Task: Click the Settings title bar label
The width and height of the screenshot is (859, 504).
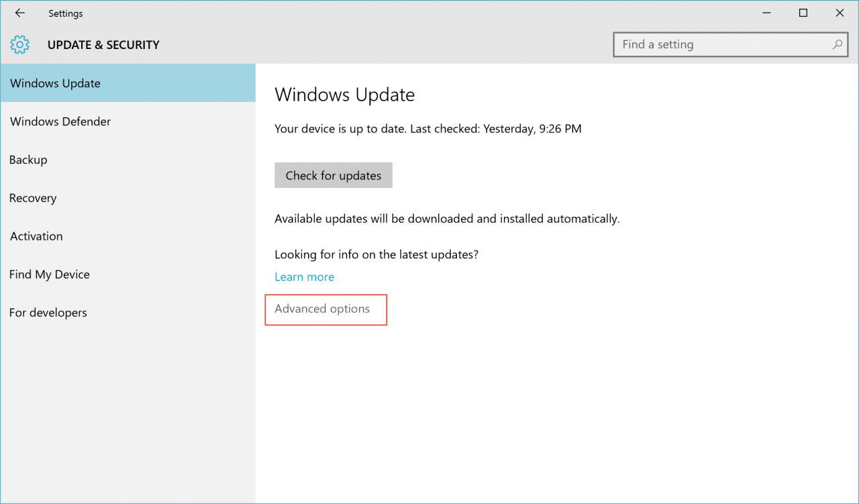Action: (66, 13)
